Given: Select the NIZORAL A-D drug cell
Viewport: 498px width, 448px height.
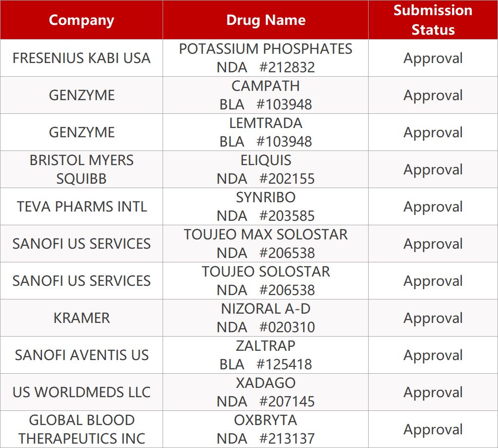Looking at the screenshot, I should (x=266, y=318).
